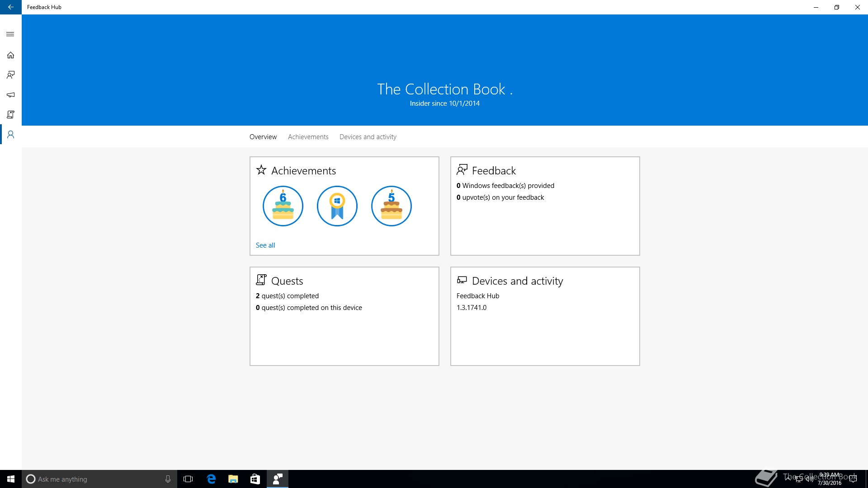Click the back arrow in title bar
Image resolution: width=868 pixels, height=488 pixels.
(x=10, y=7)
